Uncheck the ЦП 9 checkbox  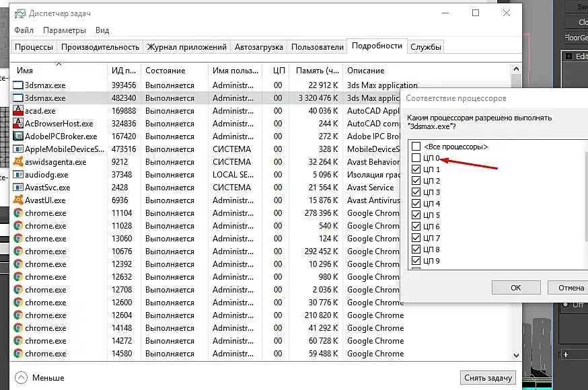(x=416, y=260)
